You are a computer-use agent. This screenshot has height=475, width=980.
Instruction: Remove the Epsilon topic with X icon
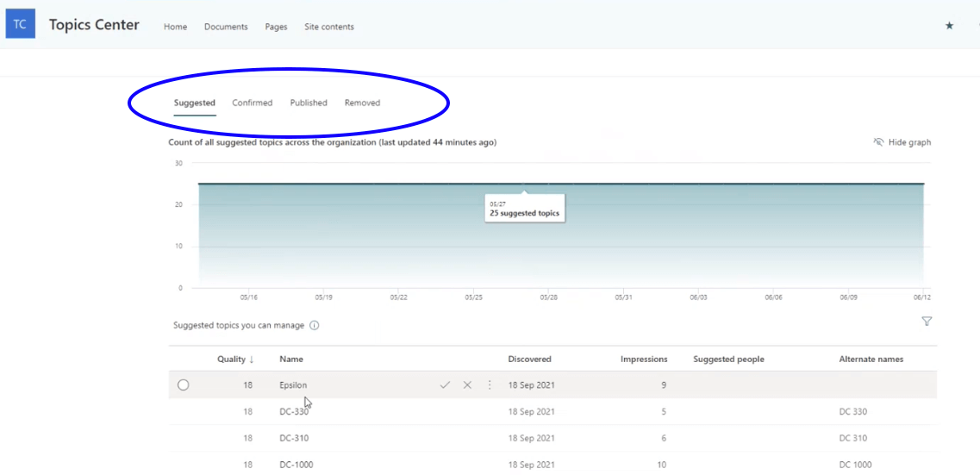[467, 385]
